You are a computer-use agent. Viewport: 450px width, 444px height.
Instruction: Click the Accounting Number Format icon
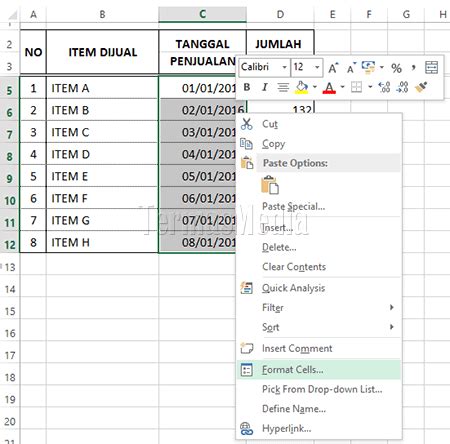[368, 67]
